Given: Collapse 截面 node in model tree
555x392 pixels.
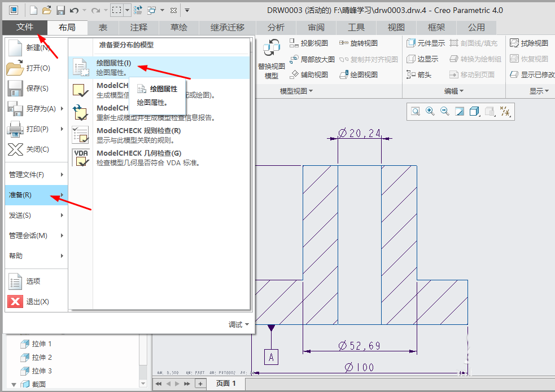Looking at the screenshot, I should pyautogui.click(x=14, y=385).
